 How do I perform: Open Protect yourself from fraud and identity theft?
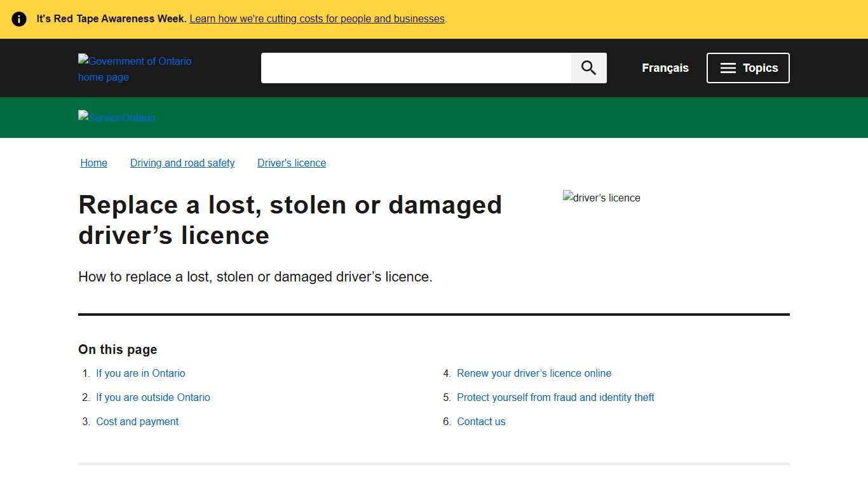[x=555, y=397]
